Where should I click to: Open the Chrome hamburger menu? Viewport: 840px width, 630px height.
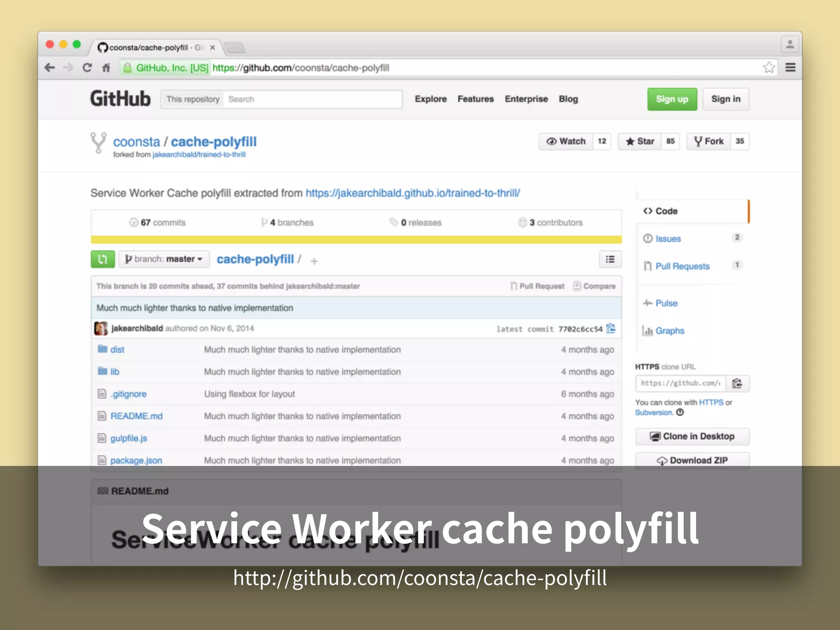pyautogui.click(x=790, y=68)
